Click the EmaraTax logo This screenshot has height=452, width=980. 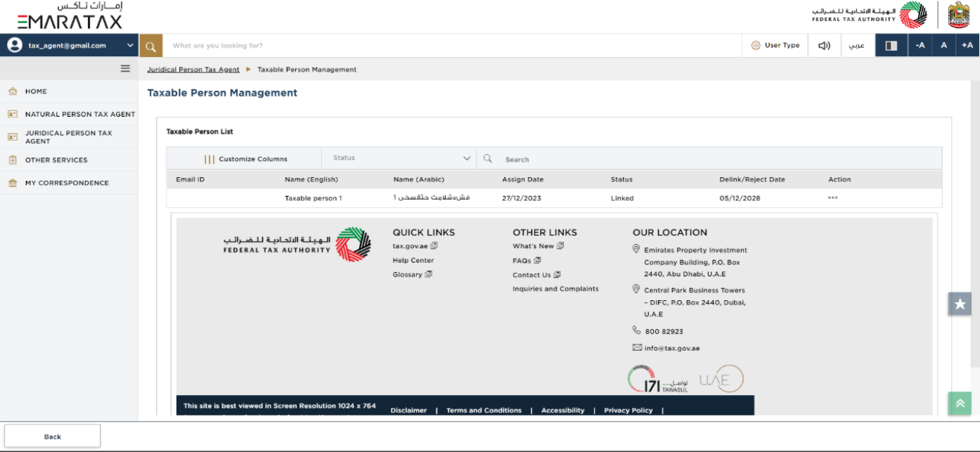(70, 15)
